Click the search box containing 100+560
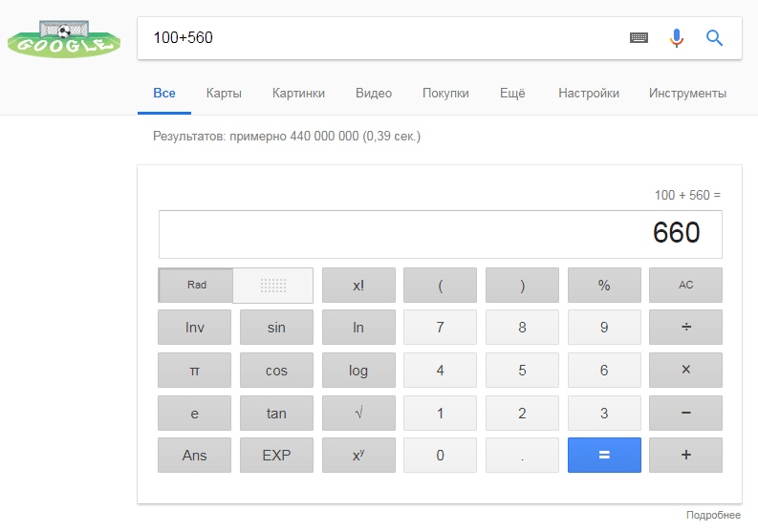The image size is (758, 532). pyautogui.click(x=382, y=38)
